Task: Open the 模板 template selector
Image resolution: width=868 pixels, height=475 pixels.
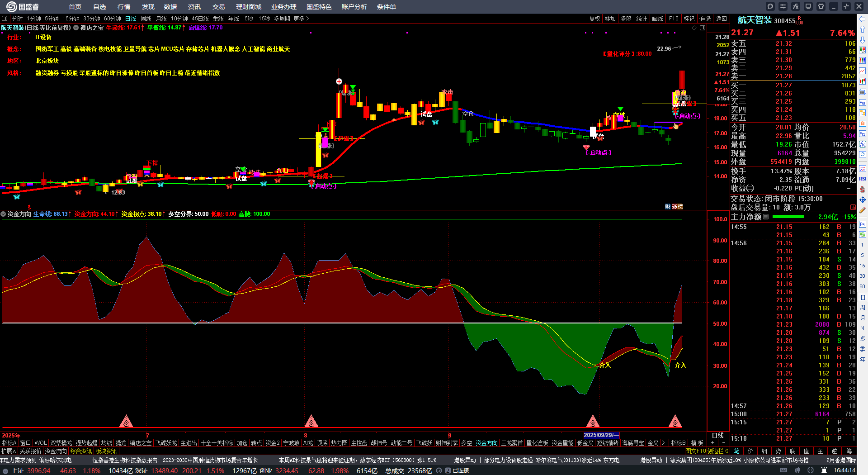Action: pos(697,443)
